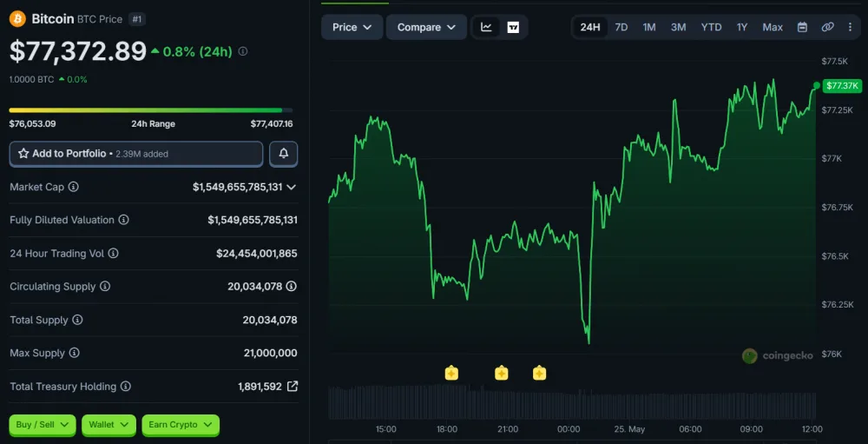Switch to TradingView chart icon
Screen dimensions: 868x444
[513, 27]
